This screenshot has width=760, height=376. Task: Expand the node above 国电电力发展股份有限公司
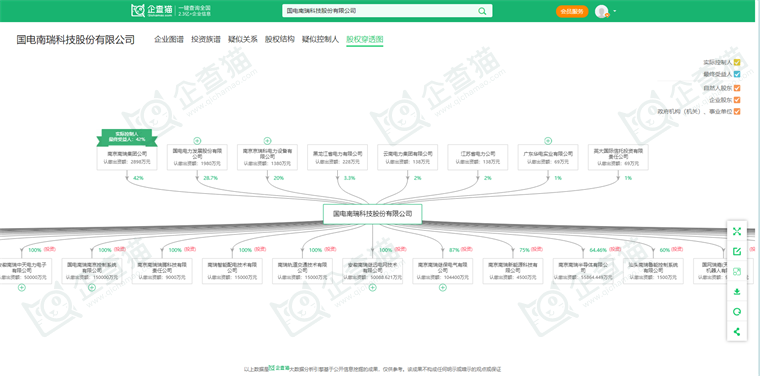197,141
